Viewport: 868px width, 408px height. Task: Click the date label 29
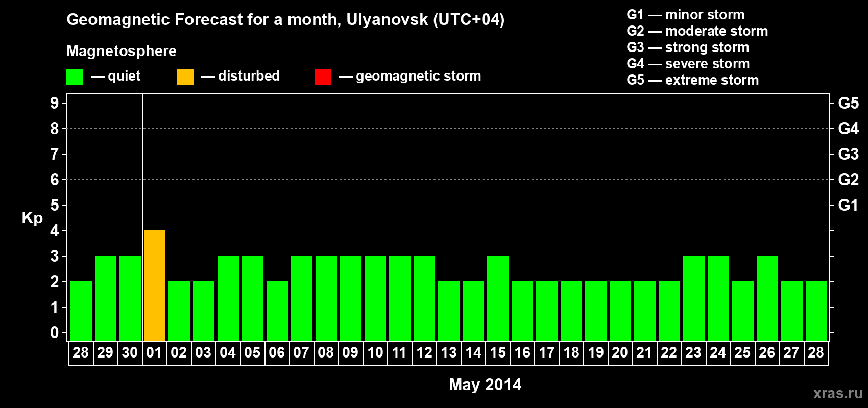click(105, 352)
